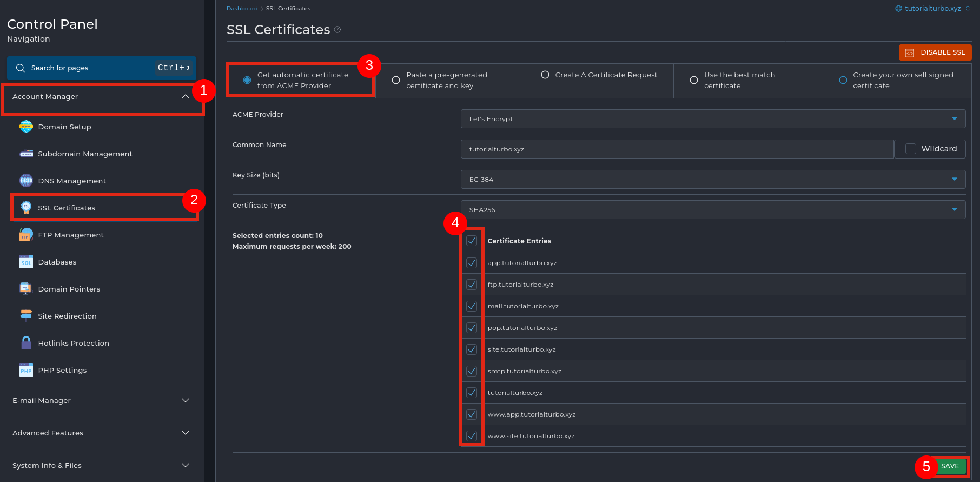The height and width of the screenshot is (482, 980).
Task: Click the Common Name input field
Action: (x=676, y=149)
